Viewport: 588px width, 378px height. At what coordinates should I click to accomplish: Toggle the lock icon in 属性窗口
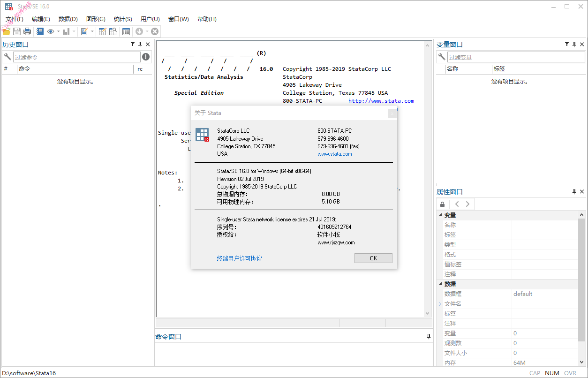tap(443, 204)
